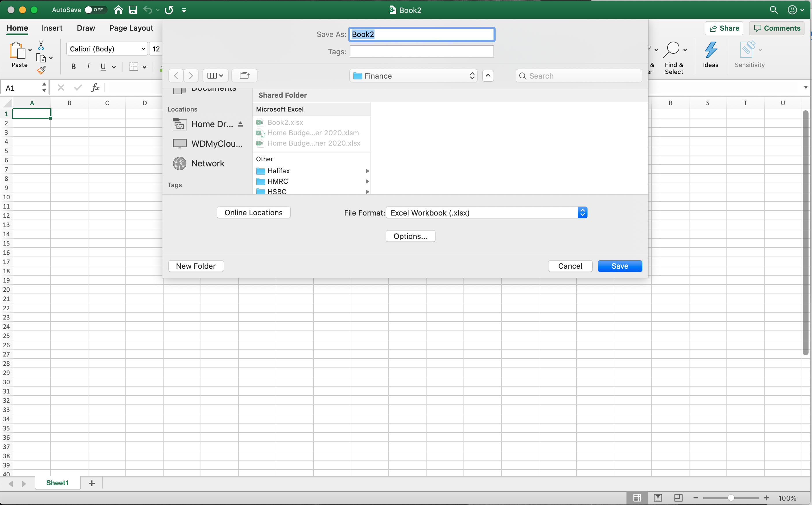Image resolution: width=812 pixels, height=505 pixels.
Task: Click the Cut scissors icon
Action: [41, 45]
